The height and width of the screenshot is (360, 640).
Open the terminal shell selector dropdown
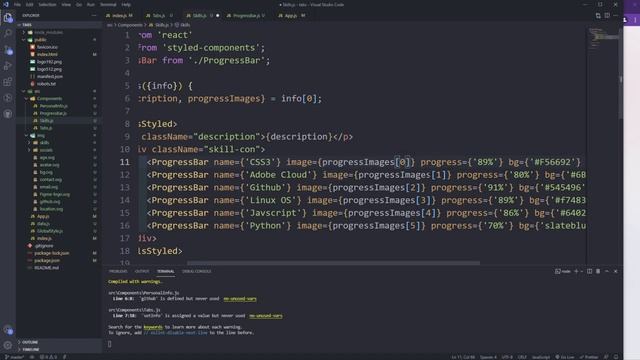click(x=582, y=271)
